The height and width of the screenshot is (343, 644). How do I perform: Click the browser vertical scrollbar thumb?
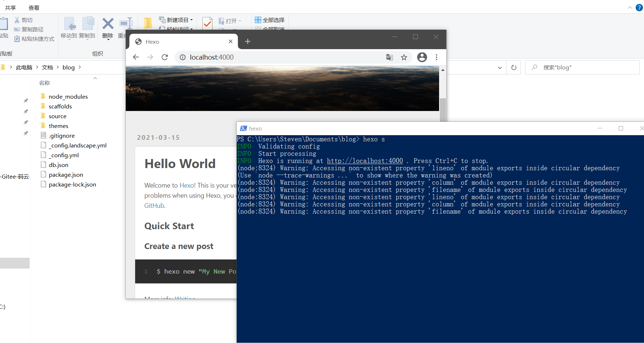(x=443, y=108)
